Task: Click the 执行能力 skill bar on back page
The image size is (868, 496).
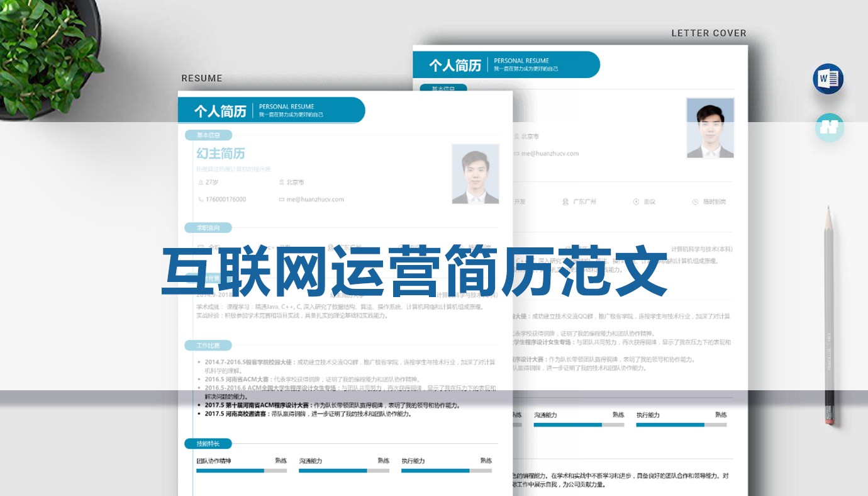Action: pos(681,425)
